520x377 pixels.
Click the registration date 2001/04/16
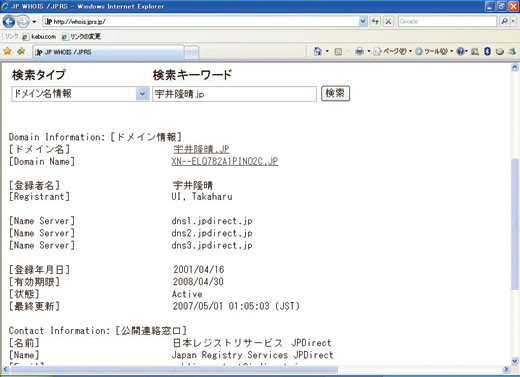(x=199, y=269)
